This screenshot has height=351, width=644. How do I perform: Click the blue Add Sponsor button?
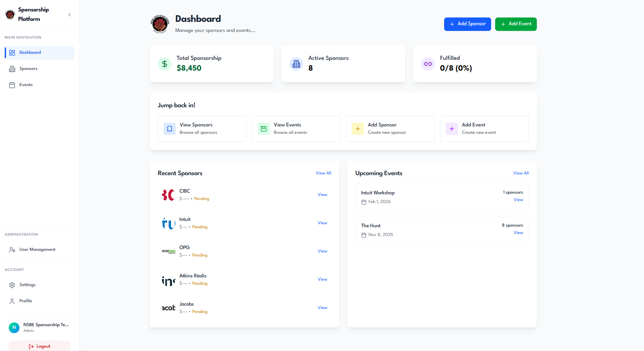pos(467,24)
